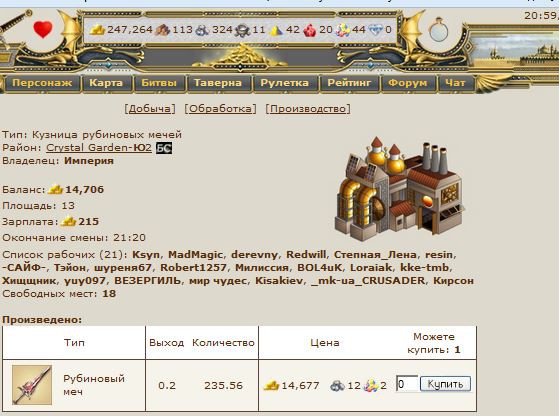Open the Crystal Garden-Ю2 district link
Screen dimensions: 559x416
pos(99,148)
